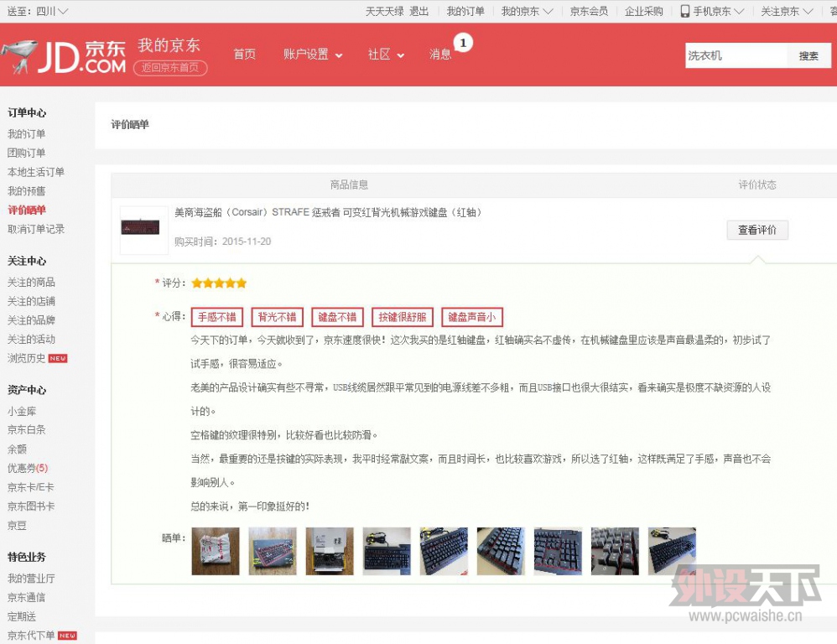Click the JD.COM logo
This screenshot has height=644, width=837.
tap(64, 56)
